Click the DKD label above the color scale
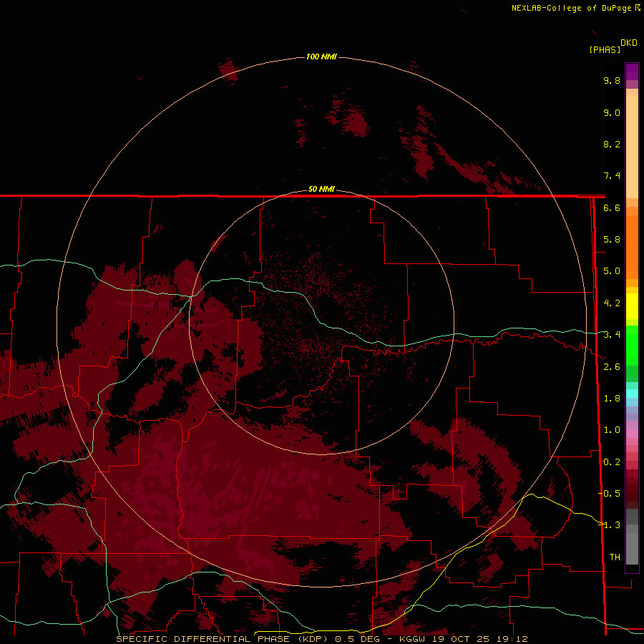 click(629, 43)
